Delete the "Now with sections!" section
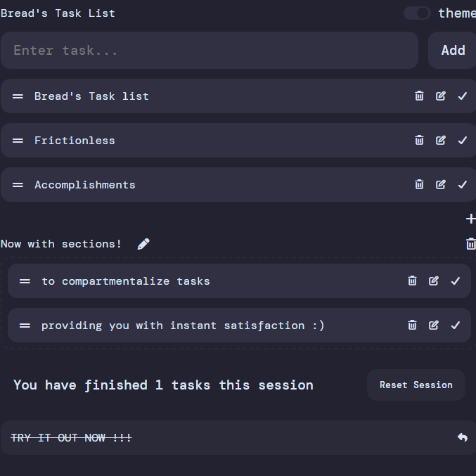 pos(470,244)
